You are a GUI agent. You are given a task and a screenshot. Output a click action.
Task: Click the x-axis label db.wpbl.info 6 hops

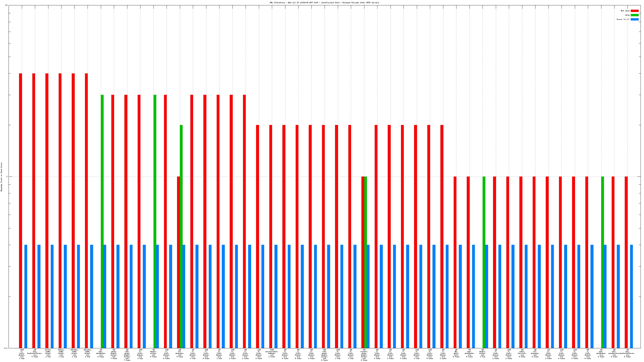456,353
